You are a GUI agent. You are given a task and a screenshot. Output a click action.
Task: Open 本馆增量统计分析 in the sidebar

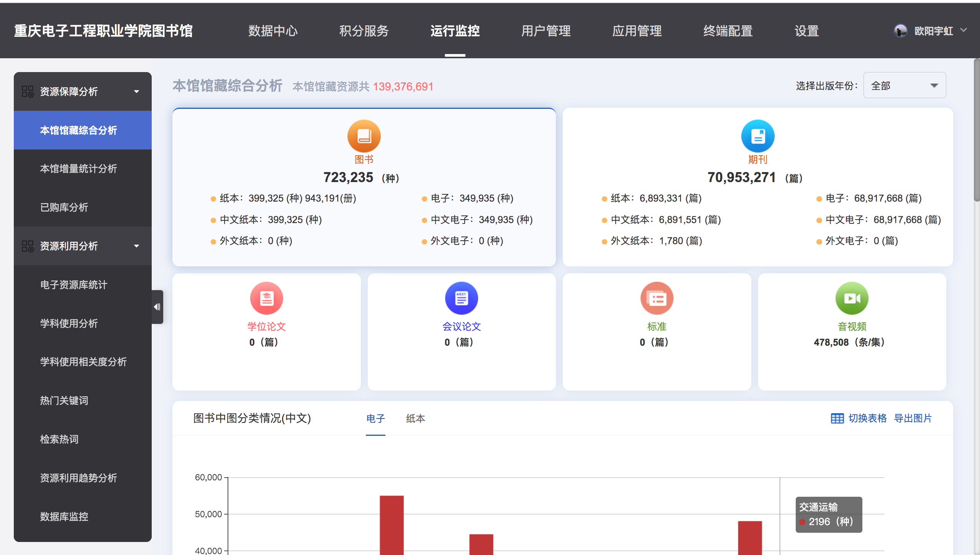79,169
